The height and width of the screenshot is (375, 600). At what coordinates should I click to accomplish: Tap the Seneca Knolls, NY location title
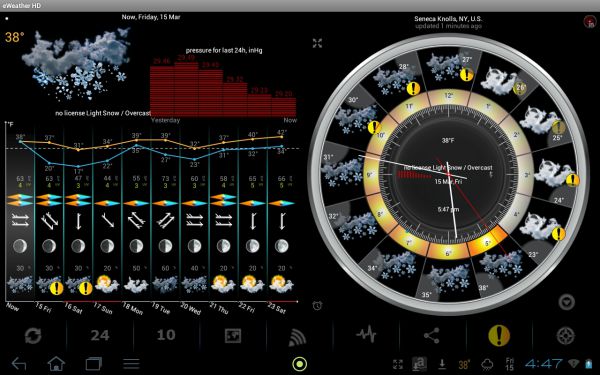(448, 19)
